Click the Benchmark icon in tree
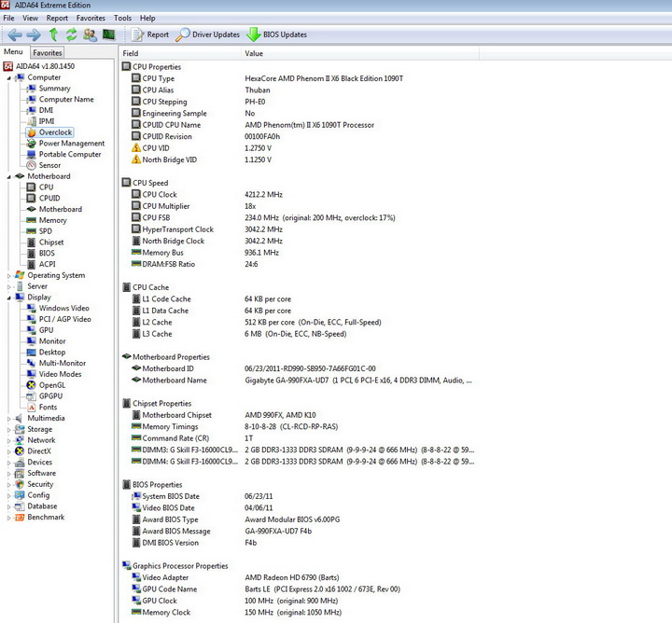The image size is (672, 623). 20,518
